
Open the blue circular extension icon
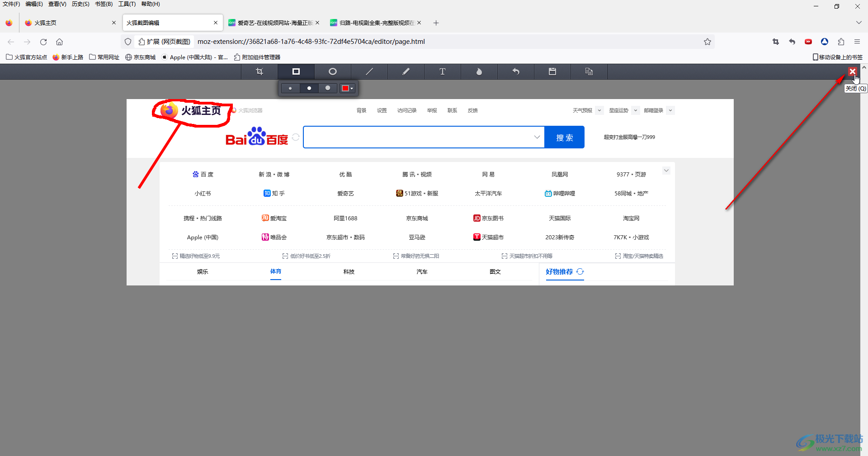pos(825,42)
